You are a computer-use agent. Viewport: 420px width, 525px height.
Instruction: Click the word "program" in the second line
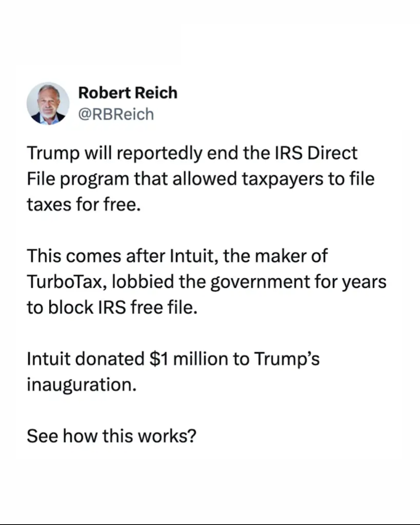tap(94, 179)
